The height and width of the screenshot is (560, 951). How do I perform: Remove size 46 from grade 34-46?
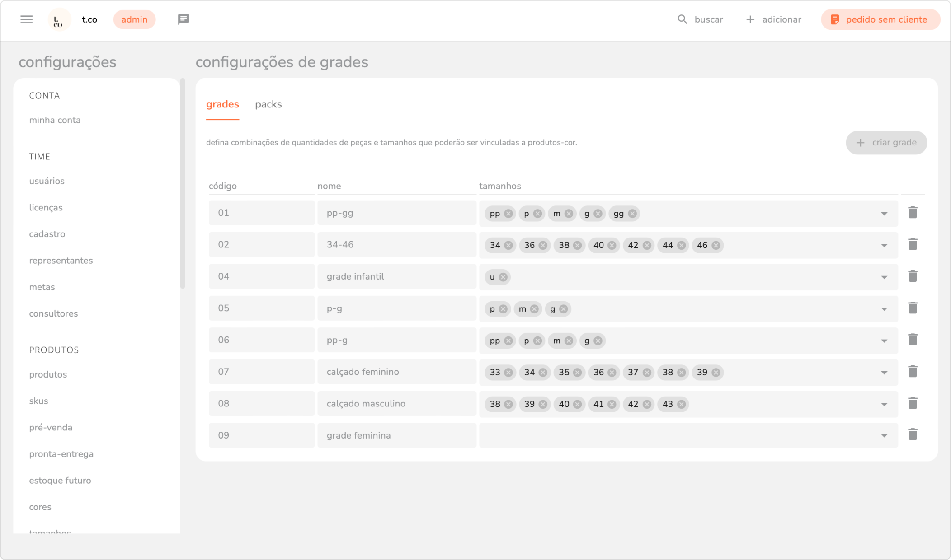tap(716, 245)
